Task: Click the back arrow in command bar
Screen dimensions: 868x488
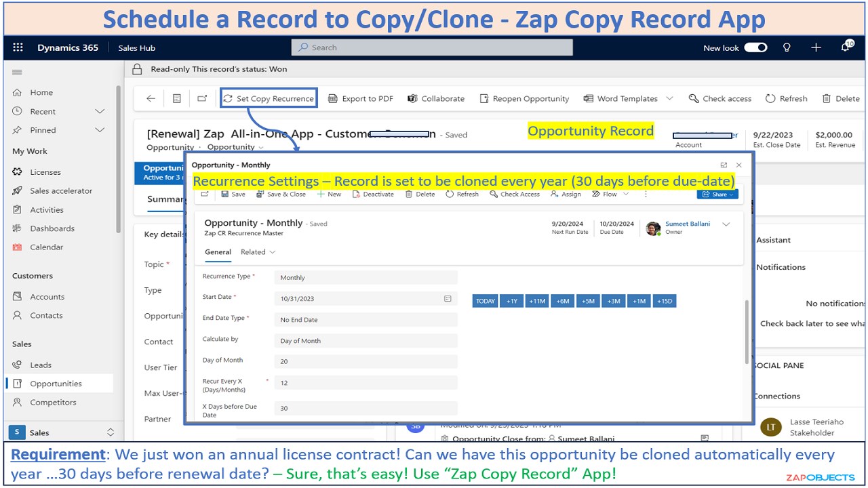Action: pyautogui.click(x=151, y=98)
